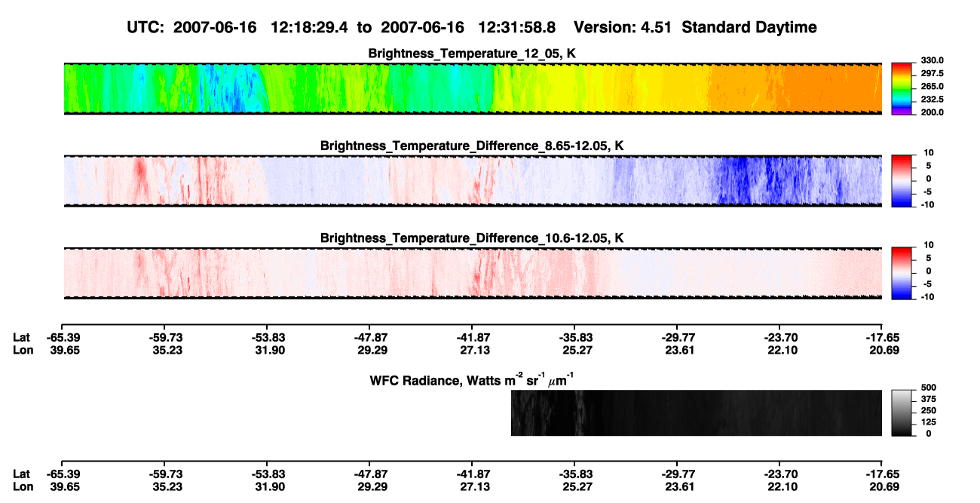Click longitude 31.90 on the upper axis
The height and width of the screenshot is (503, 980).
[267, 349]
